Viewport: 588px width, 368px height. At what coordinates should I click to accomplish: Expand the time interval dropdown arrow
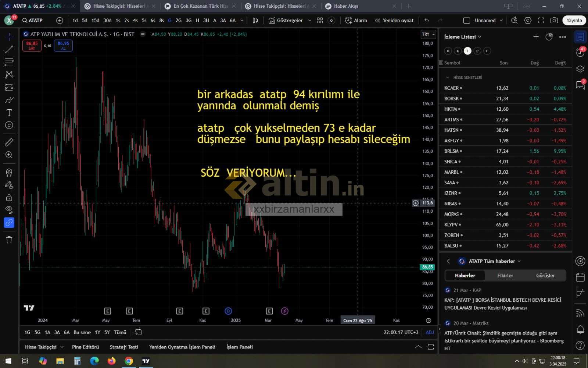coord(242,20)
